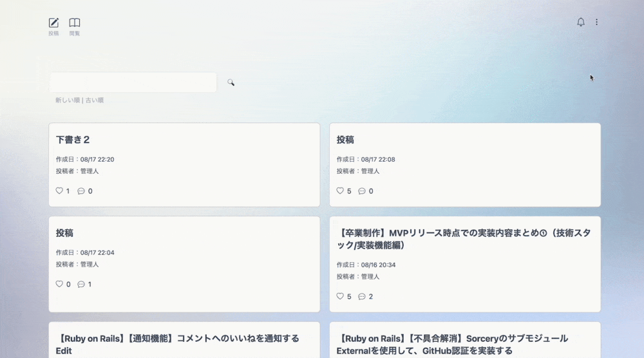Screen dimensions: 644x358
Task: Click 投稿者：管理人 on 下書き２ card
Action: pos(77,171)
